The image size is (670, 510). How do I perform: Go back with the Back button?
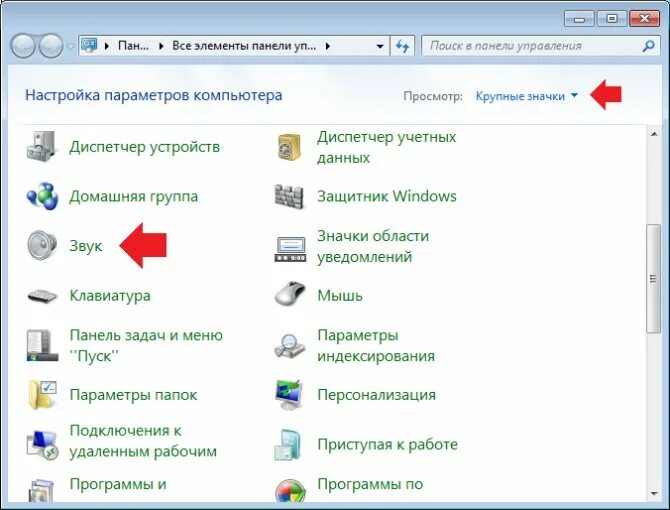(23, 46)
